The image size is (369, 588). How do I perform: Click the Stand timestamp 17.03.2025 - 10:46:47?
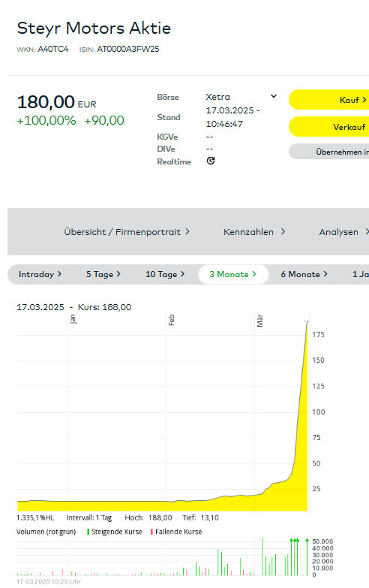[232, 117]
